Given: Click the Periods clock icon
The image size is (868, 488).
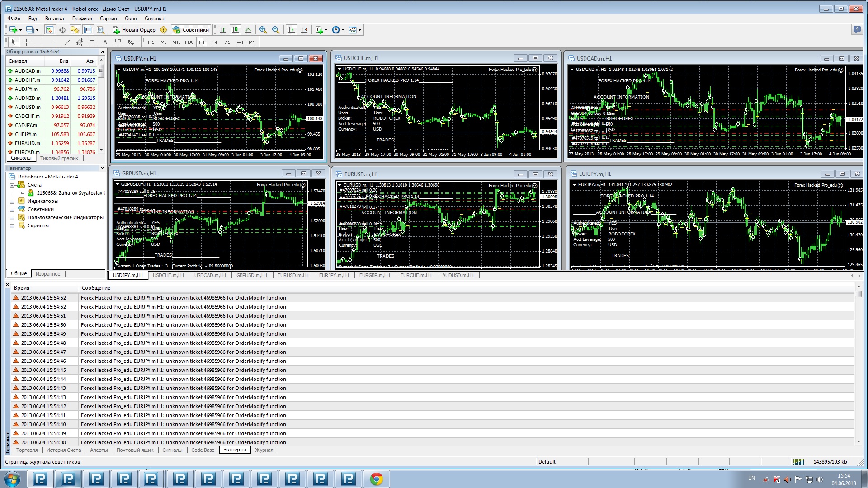Looking at the screenshot, I should point(335,30).
